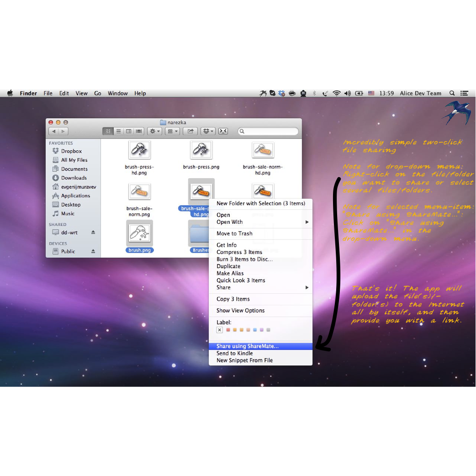
Task: Open the volume control in menu bar
Action: point(348,93)
